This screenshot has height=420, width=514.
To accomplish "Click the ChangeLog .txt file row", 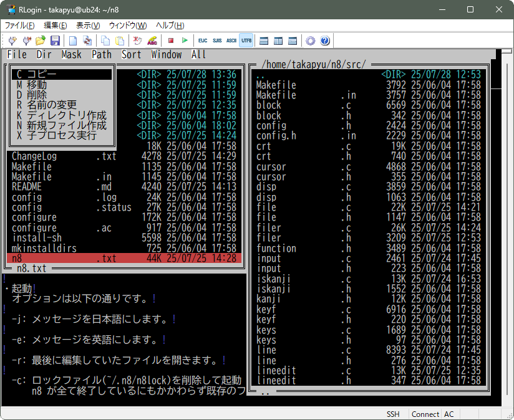I will [124, 156].
